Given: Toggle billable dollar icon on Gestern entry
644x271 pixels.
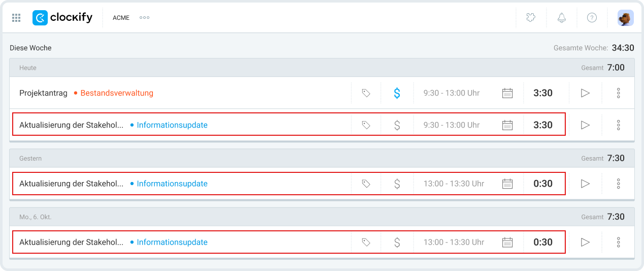Looking at the screenshot, I should 397,184.
